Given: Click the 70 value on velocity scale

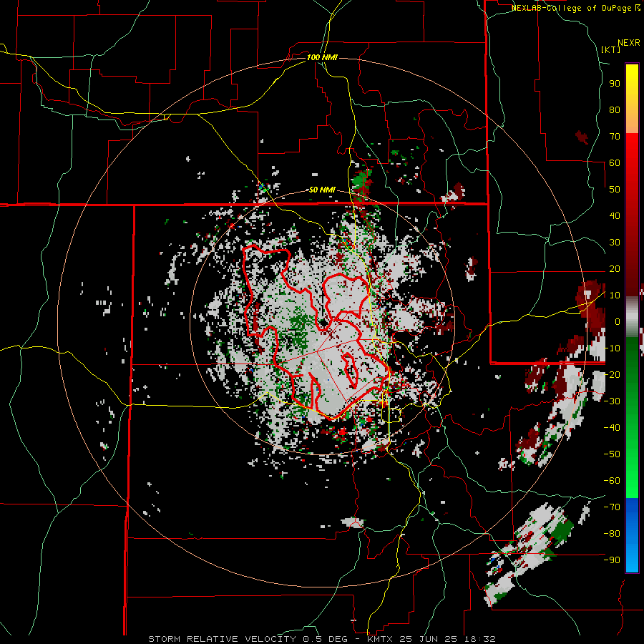Looking at the screenshot, I should [615, 137].
